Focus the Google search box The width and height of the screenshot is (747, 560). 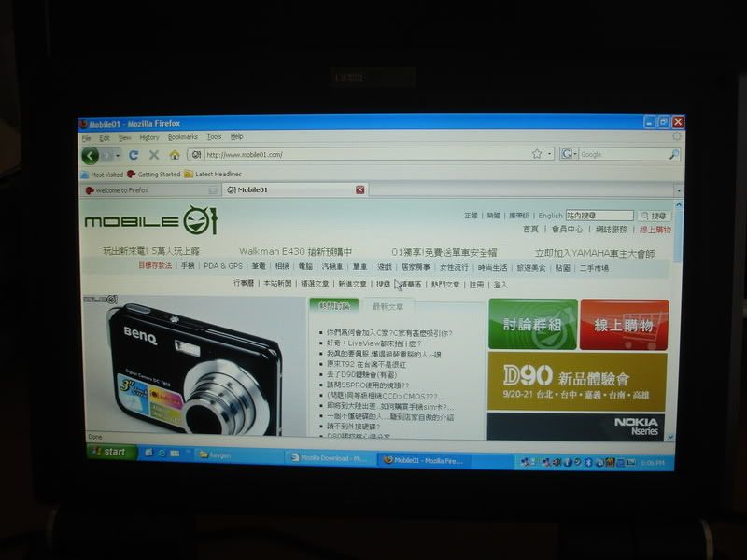pos(623,154)
